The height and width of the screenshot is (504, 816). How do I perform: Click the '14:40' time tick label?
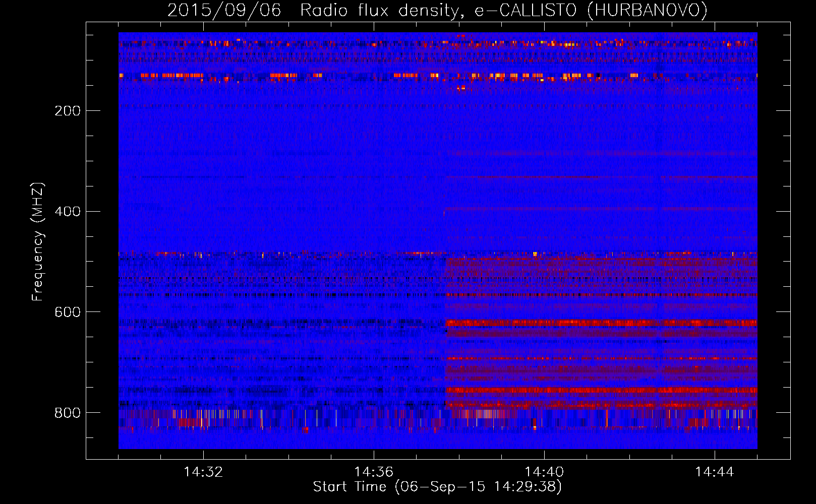click(x=544, y=472)
